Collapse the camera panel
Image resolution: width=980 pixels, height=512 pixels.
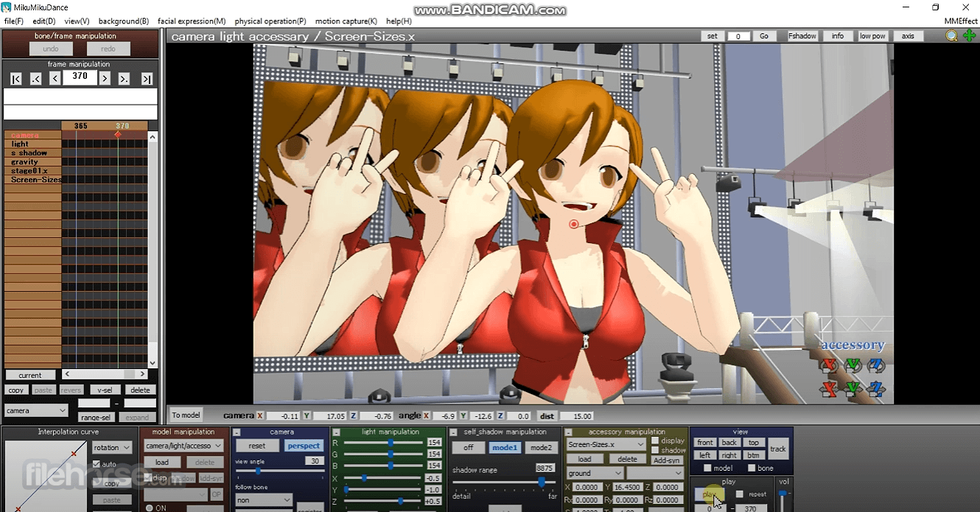click(236, 432)
